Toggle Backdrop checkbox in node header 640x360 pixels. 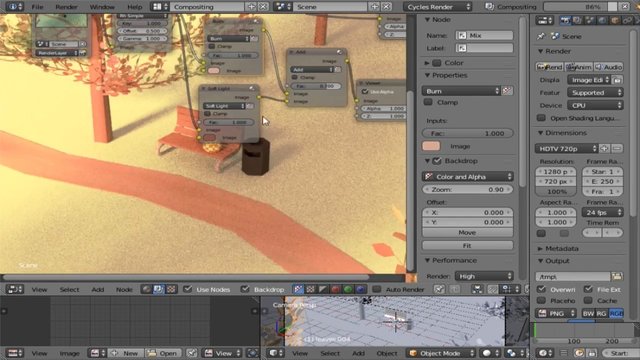(x=245, y=289)
